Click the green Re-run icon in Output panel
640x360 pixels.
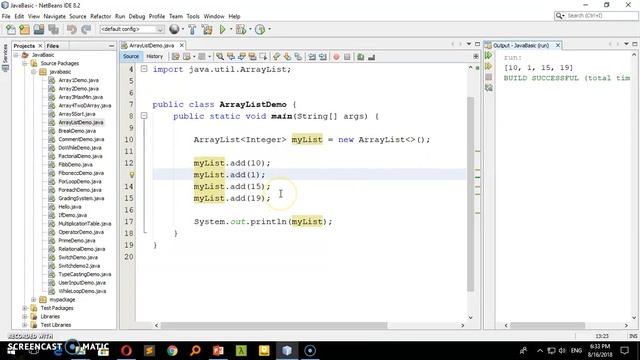coord(489,56)
